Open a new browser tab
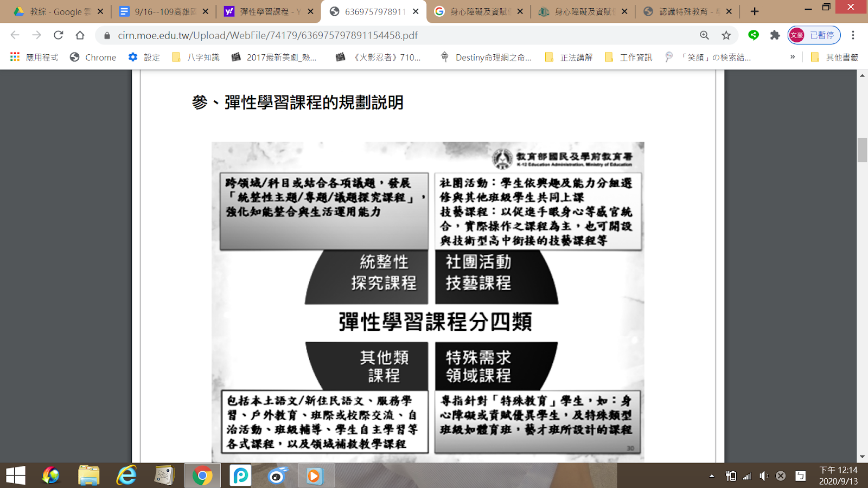The height and width of the screenshot is (488, 868). pos(755,11)
